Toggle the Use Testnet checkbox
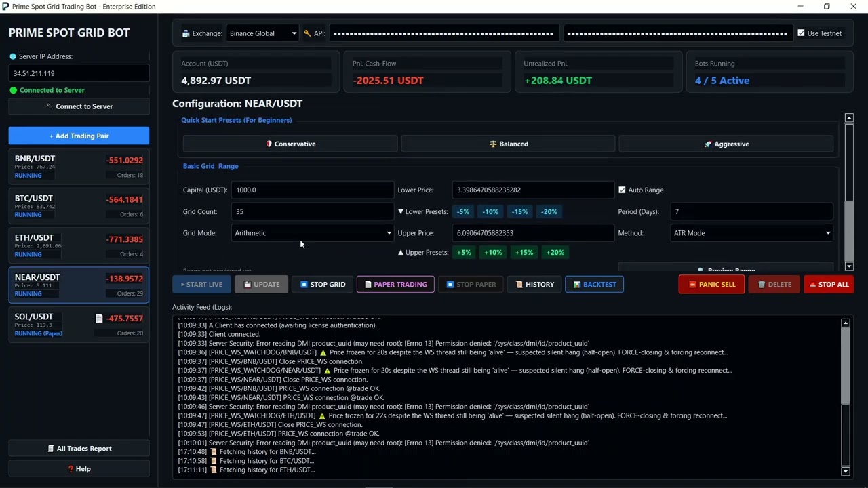Image resolution: width=868 pixels, height=488 pixels. pyautogui.click(x=801, y=33)
